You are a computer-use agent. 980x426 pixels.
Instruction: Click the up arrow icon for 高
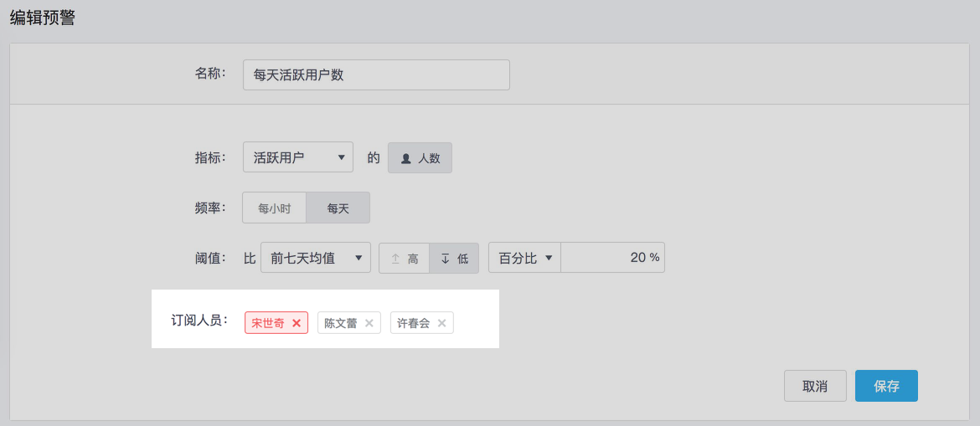[395, 259]
